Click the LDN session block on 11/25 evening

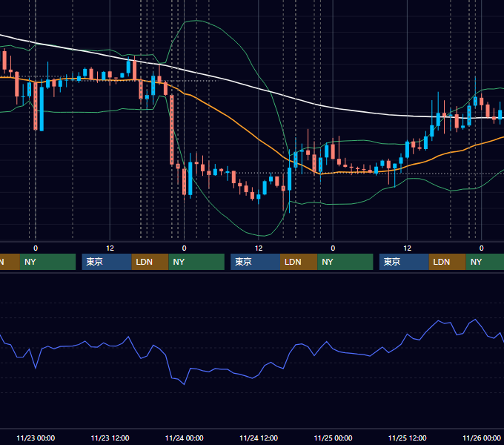coord(448,262)
